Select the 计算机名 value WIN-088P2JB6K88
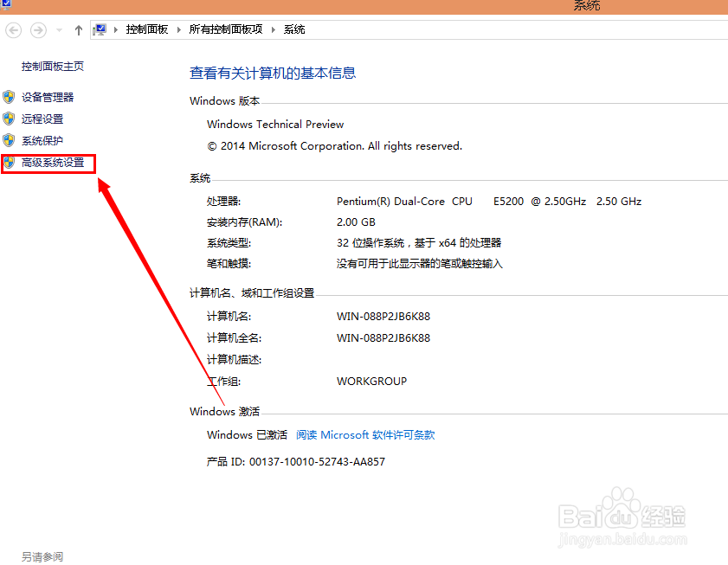Screen dimensions: 728x565 (383, 317)
